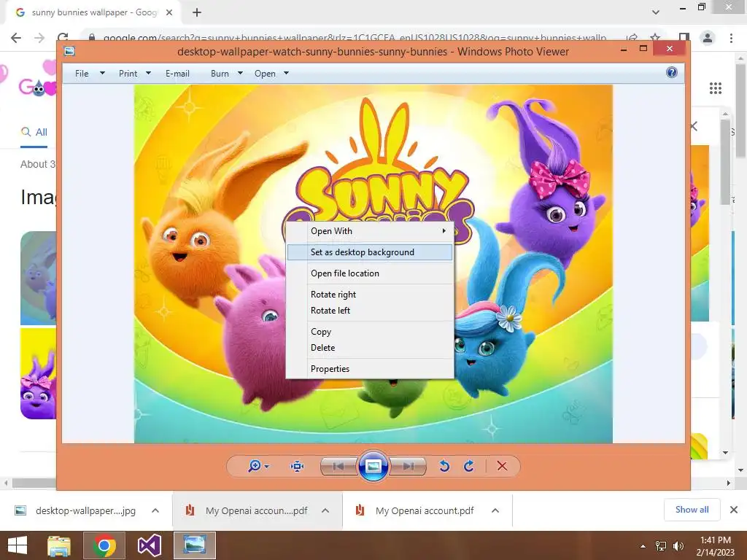Open the Chrome side panel
Screen dimensions: 747x560
[684, 38]
